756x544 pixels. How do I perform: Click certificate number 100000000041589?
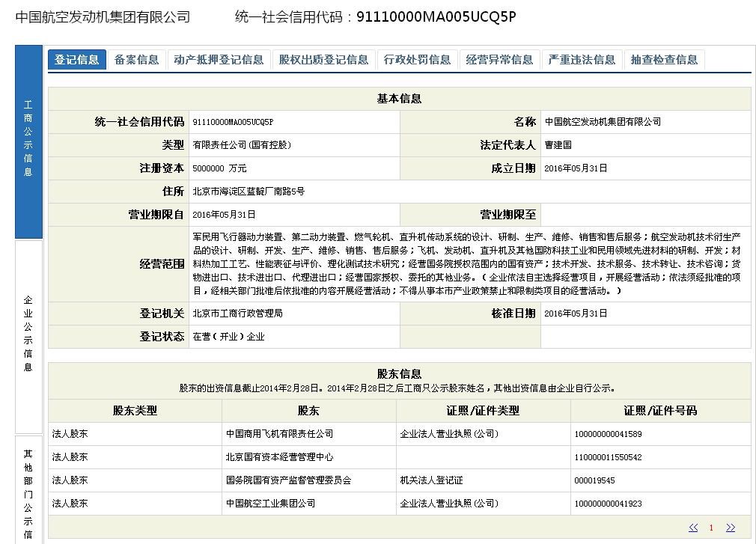(608, 434)
